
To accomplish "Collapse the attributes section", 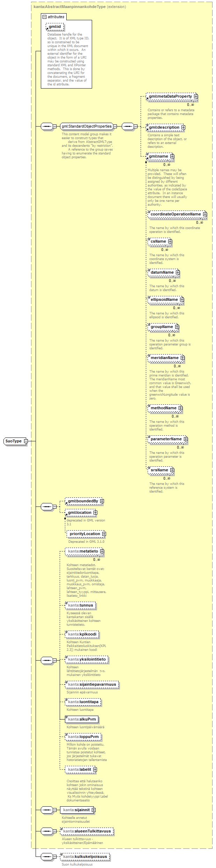I will pyautogui.click(x=44, y=17).
